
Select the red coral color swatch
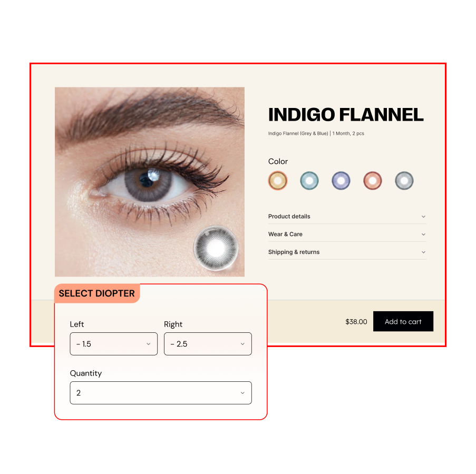pyautogui.click(x=372, y=181)
